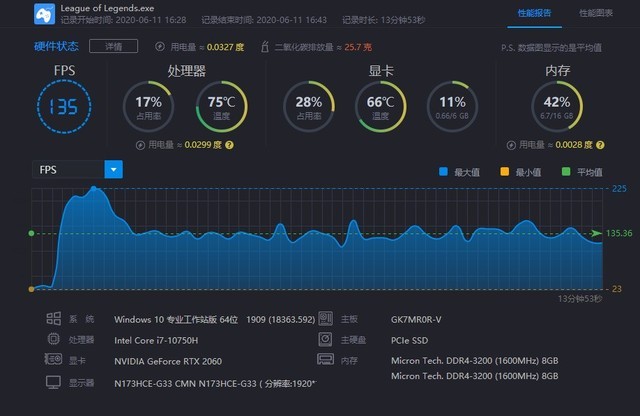Click the Windows system icon in hardware list
The width and height of the screenshot is (640, 416).
pos(53,319)
